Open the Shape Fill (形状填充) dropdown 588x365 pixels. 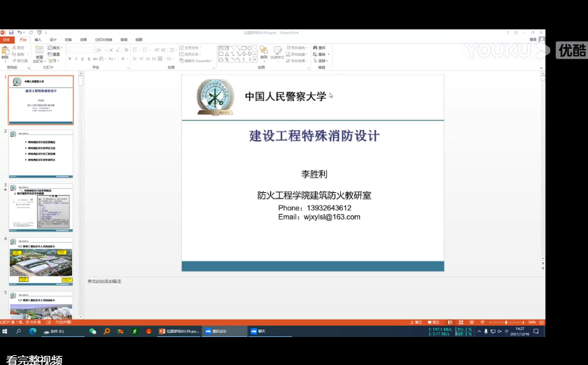coord(296,48)
